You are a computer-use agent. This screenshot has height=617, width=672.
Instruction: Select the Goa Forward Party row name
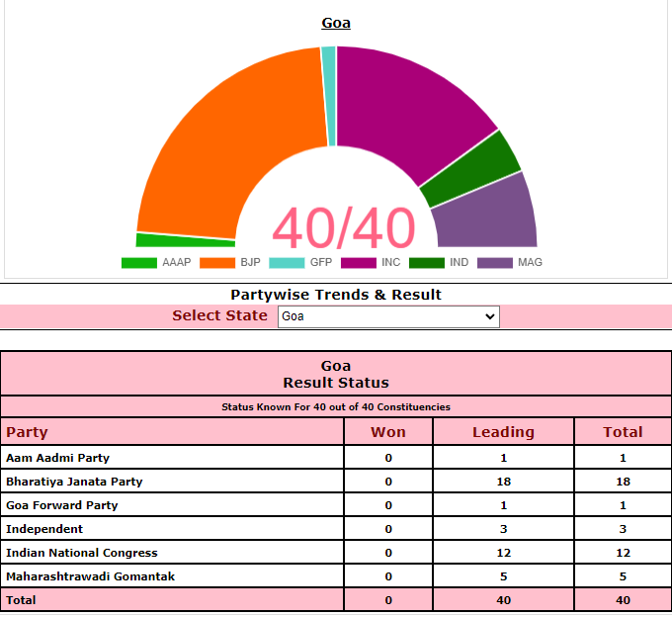coord(61,505)
